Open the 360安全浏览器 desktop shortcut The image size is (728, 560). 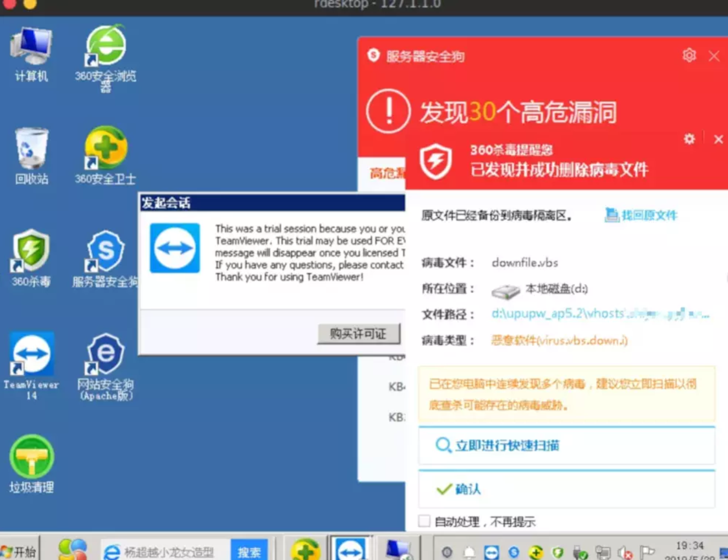pyautogui.click(x=105, y=58)
